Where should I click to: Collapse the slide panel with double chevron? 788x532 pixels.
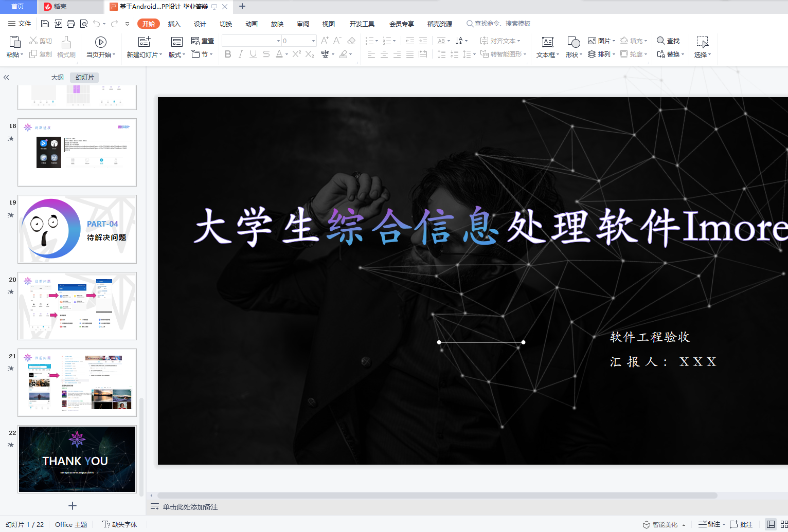[x=6, y=78]
